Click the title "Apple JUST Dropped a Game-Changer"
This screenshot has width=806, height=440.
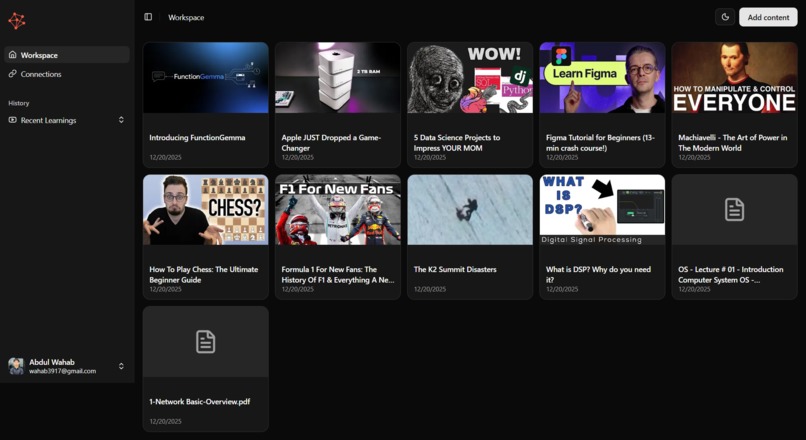(331, 142)
